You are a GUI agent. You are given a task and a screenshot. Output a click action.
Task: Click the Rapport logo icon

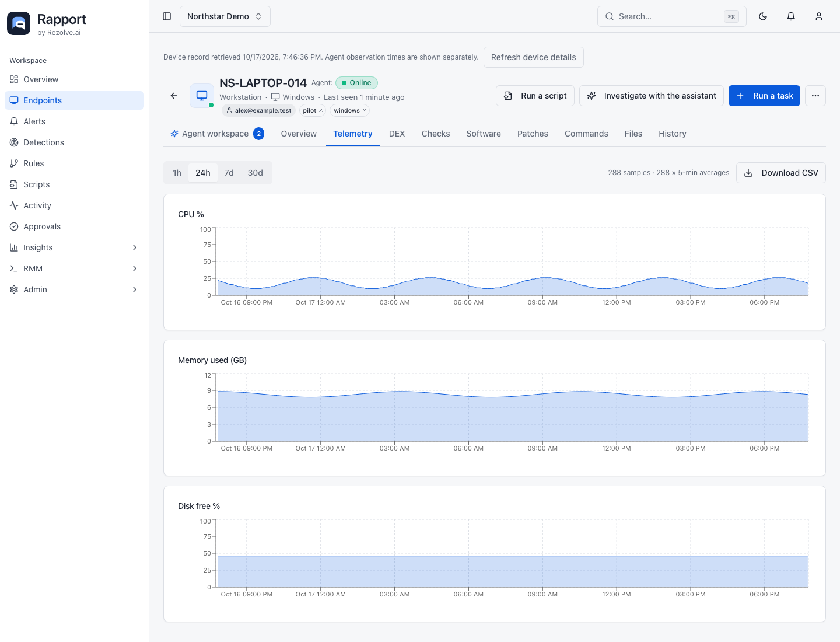[19, 23]
